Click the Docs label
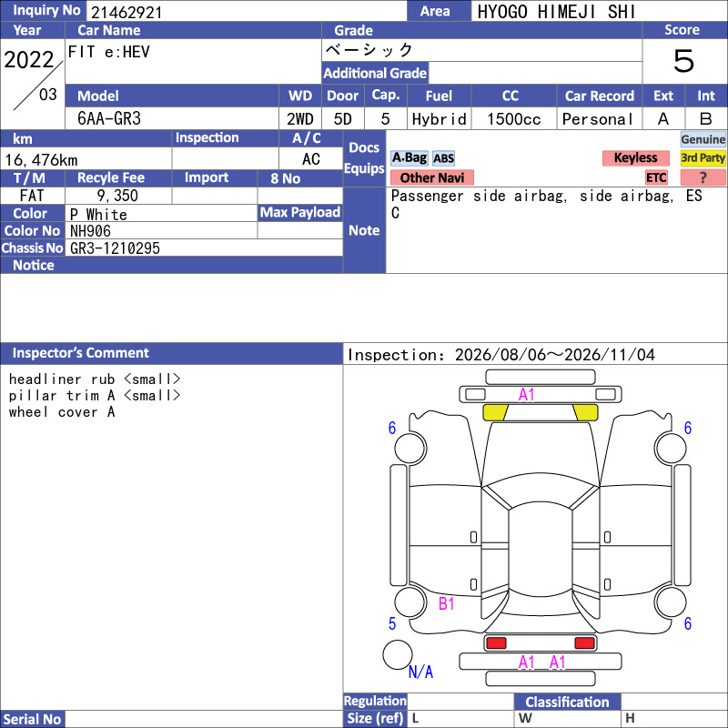Viewport: 728px width, 728px height. 365,147
